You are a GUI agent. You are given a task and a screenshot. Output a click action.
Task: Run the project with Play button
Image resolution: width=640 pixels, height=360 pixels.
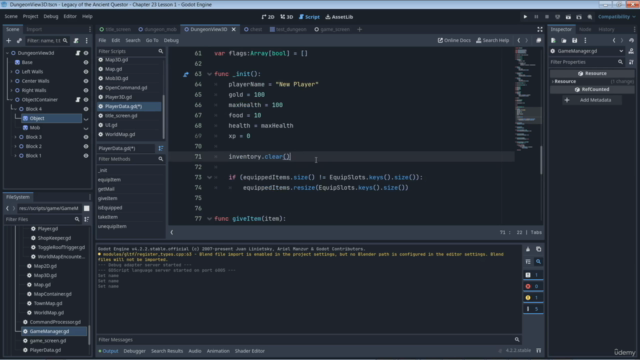coord(525,17)
